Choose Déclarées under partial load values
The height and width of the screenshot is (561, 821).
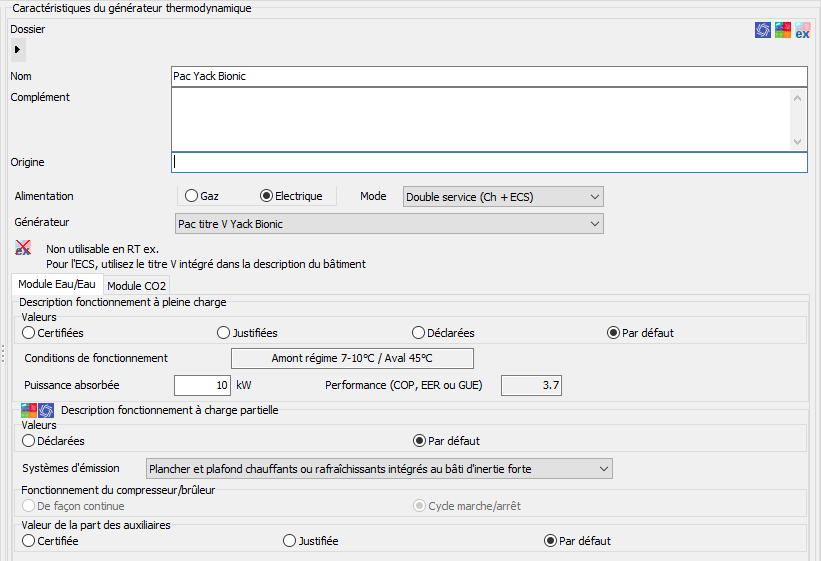(29, 441)
